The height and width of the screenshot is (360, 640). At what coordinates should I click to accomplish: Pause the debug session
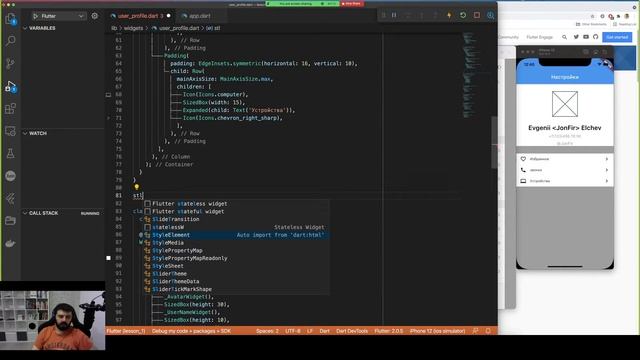click(394, 16)
